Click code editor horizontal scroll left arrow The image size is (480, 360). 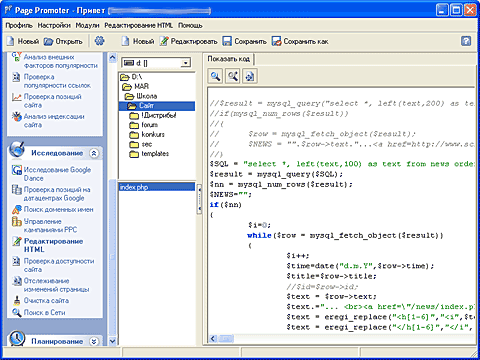(x=213, y=339)
